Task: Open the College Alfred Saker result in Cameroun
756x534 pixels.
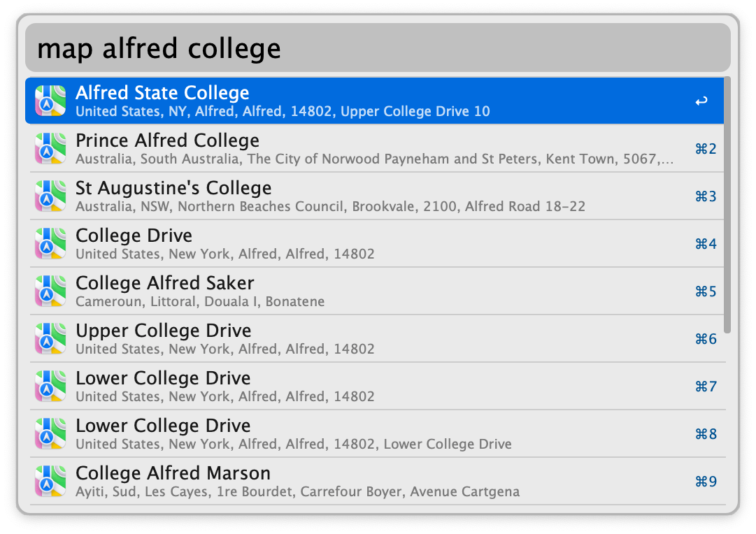Action: coord(165,283)
